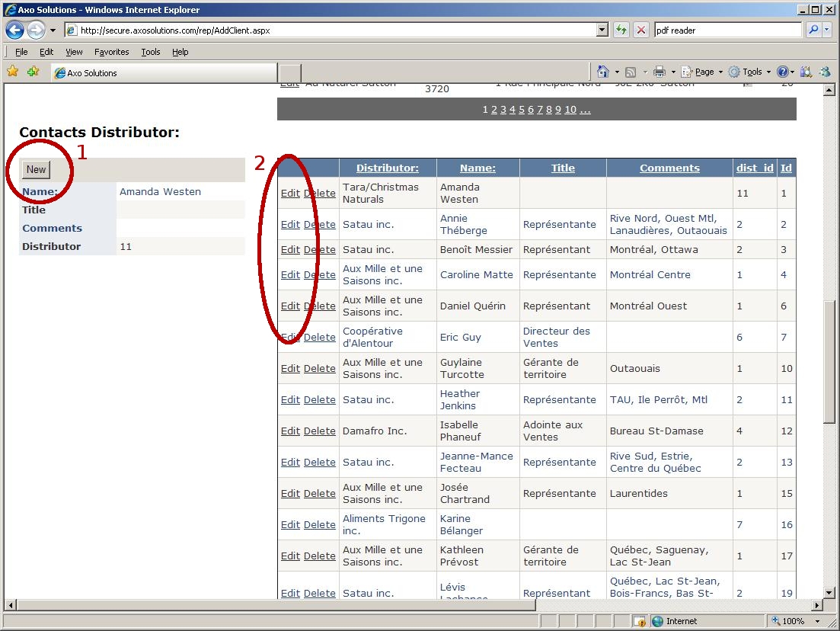Click the pdf reader search box
The width and height of the screenshot is (840, 631).
pyautogui.click(x=727, y=30)
